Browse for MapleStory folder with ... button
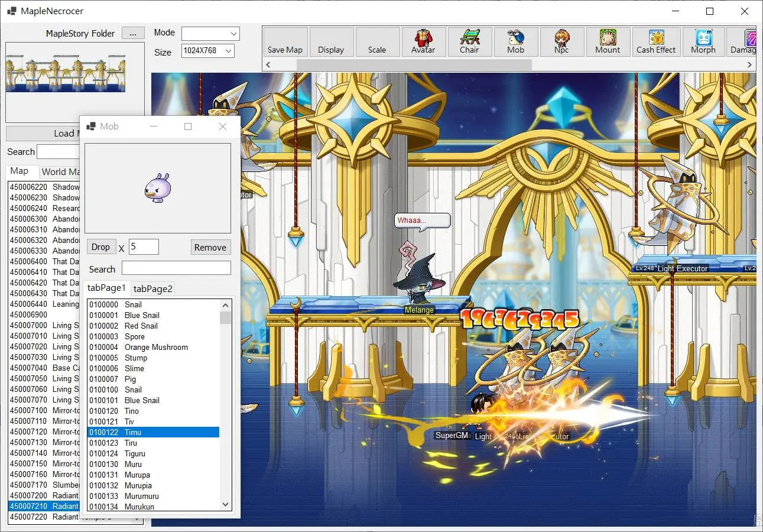This screenshot has width=763, height=532. click(x=133, y=33)
